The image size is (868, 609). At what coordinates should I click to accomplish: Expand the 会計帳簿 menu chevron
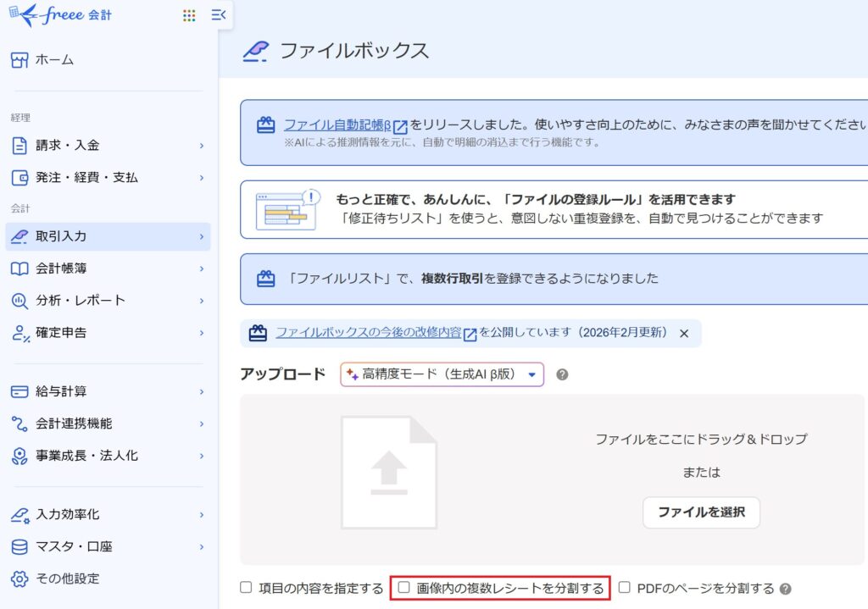tap(201, 269)
